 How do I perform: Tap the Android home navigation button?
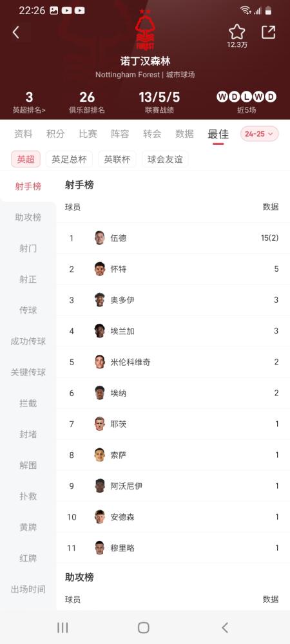pyautogui.click(x=143, y=627)
